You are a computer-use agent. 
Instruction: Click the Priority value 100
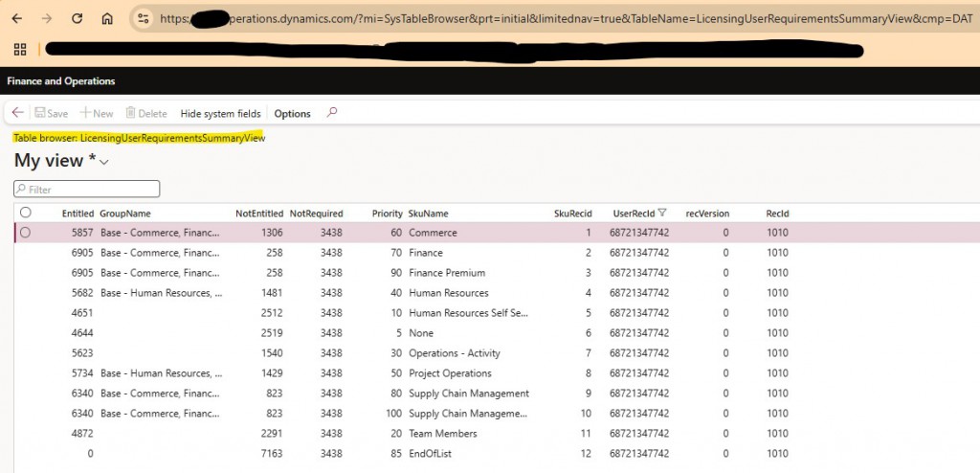[x=393, y=413]
